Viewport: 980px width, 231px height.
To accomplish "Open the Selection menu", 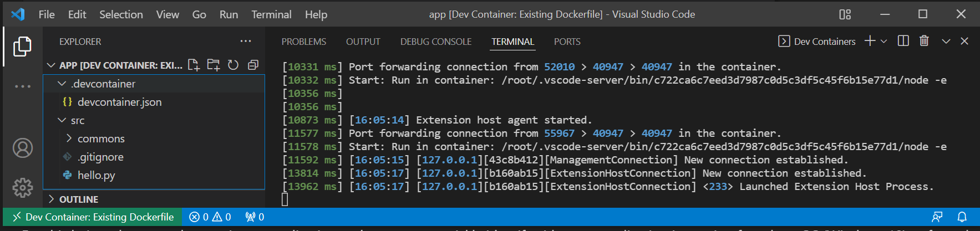I will click(x=121, y=14).
